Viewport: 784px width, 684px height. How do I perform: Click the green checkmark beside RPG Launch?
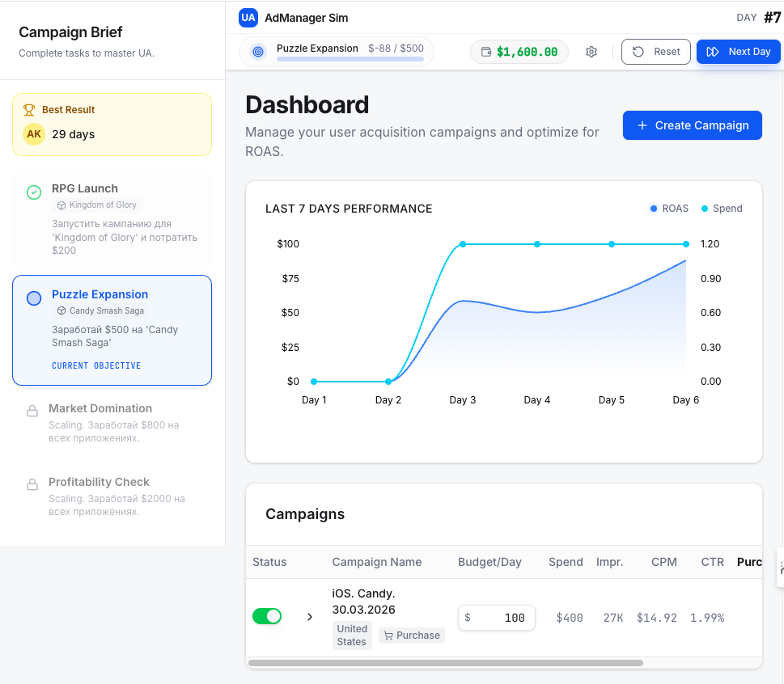click(x=34, y=192)
